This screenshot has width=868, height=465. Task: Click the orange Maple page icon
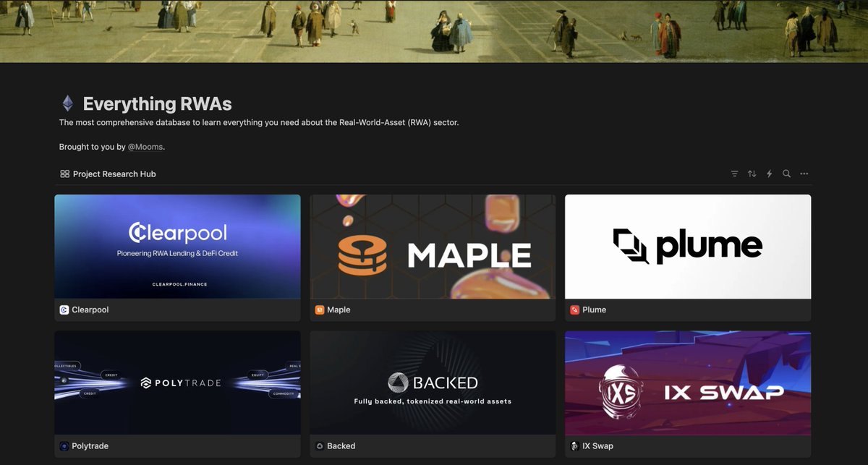[320, 310]
